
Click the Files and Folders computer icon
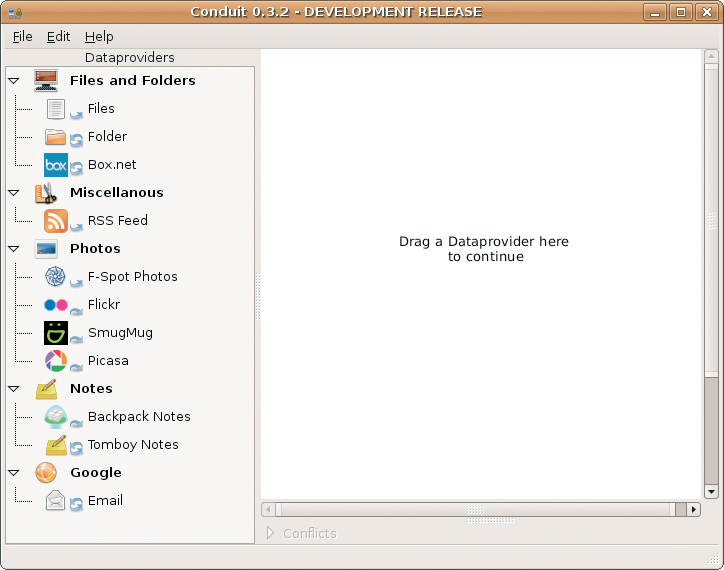pyautogui.click(x=46, y=80)
